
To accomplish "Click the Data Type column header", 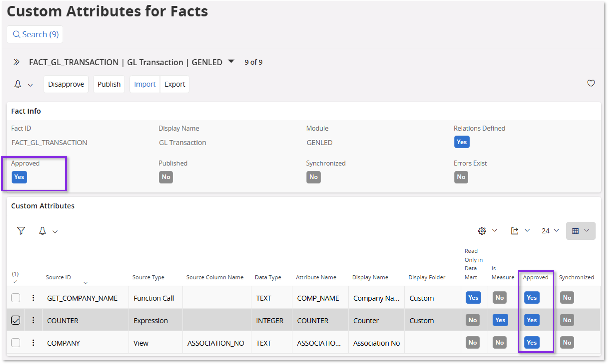I will pyautogui.click(x=268, y=277).
